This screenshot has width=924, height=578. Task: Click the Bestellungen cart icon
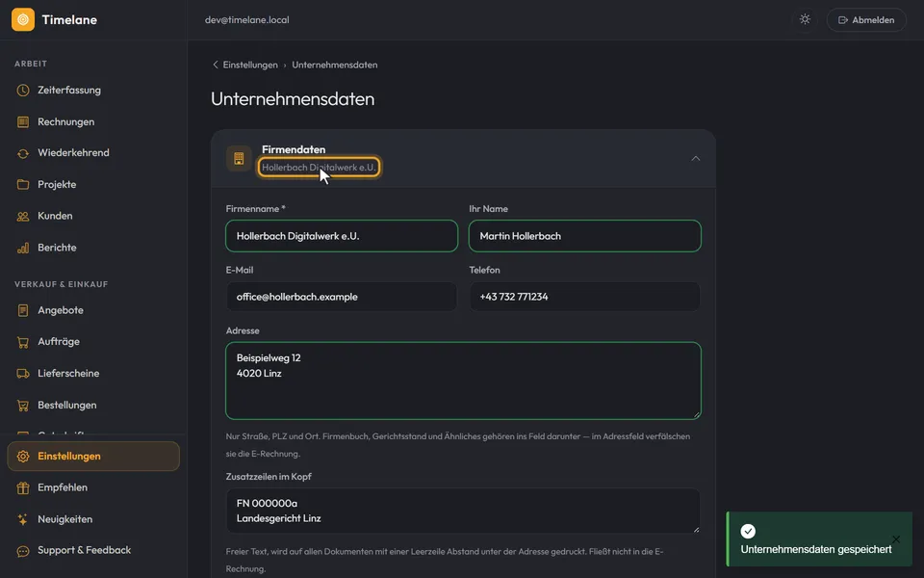[x=23, y=406]
